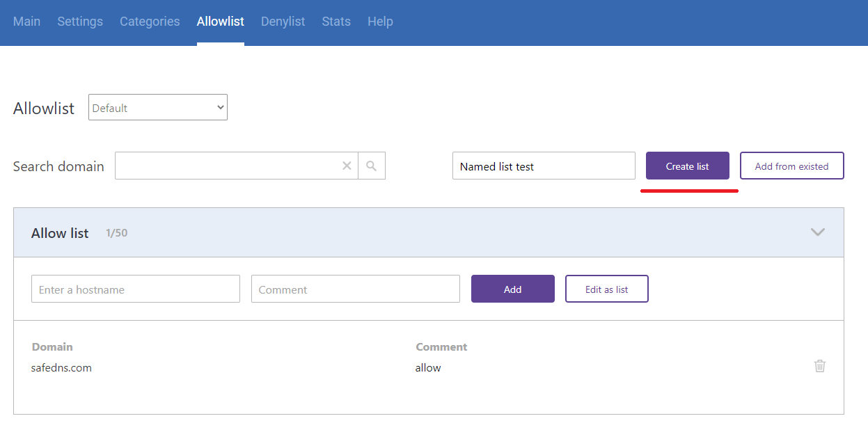The height and width of the screenshot is (423, 868).
Task: Click the Create list button
Action: tap(688, 166)
